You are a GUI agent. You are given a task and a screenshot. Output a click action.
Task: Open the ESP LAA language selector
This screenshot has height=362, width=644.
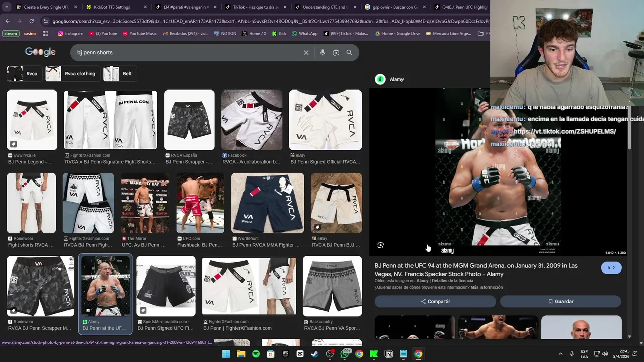point(584,354)
